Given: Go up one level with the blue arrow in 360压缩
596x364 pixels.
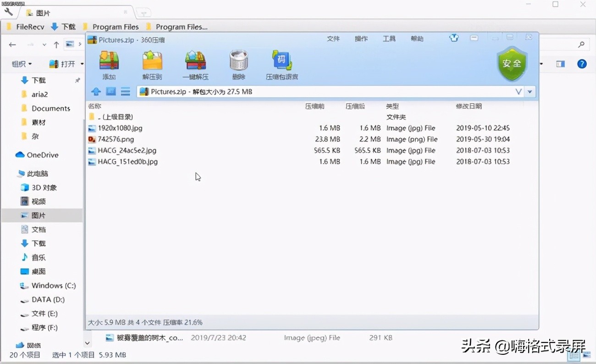Looking at the screenshot, I should point(96,92).
